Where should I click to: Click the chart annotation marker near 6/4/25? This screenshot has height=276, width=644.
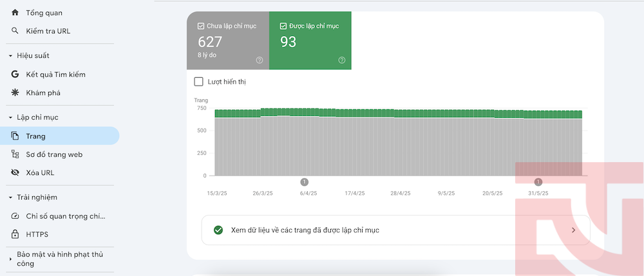[x=305, y=181]
